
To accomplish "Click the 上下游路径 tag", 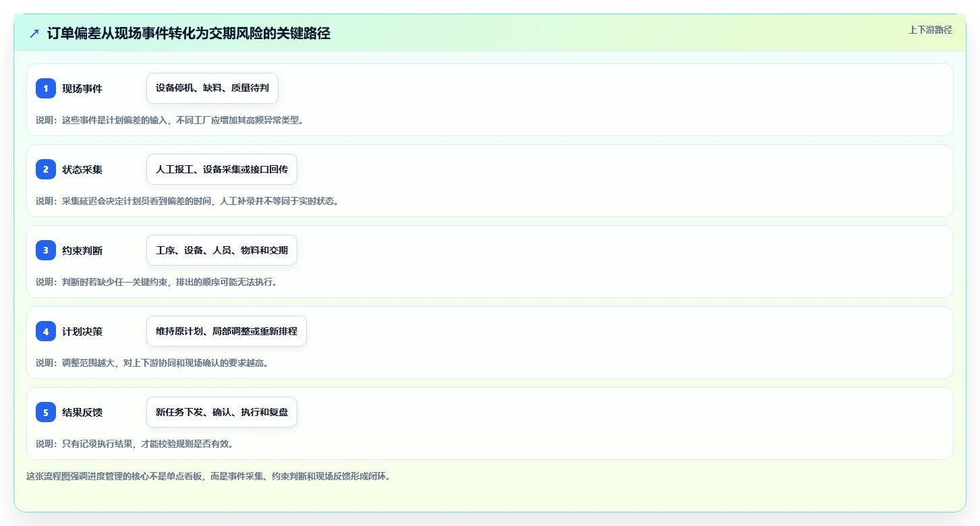I will [930, 30].
